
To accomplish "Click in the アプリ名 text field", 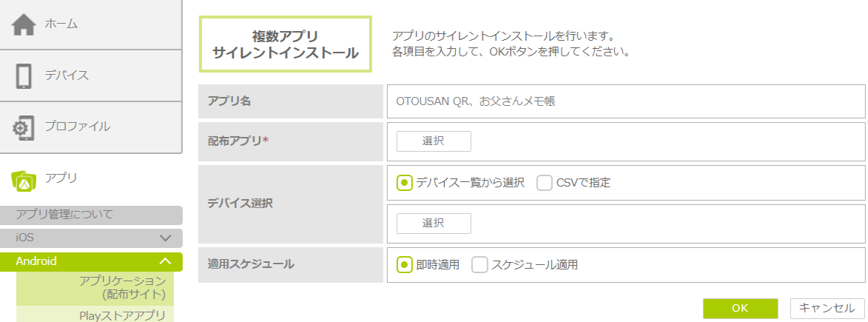I will 625,101.
